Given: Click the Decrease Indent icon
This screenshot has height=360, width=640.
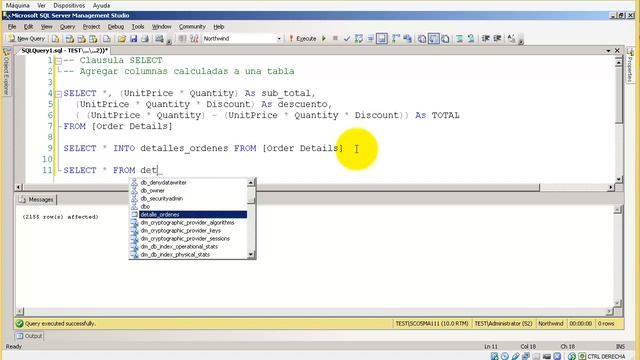Looking at the screenshot, I should point(485,38).
